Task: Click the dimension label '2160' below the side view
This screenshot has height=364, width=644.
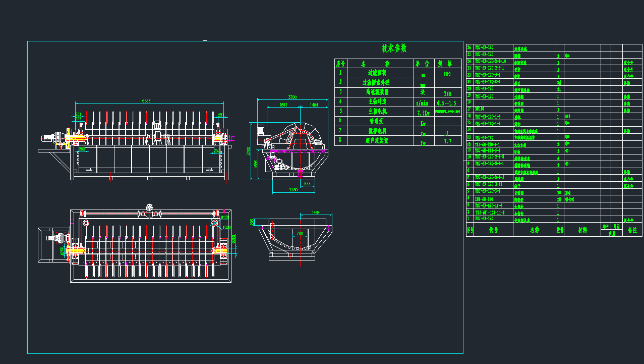Action: pos(292,189)
